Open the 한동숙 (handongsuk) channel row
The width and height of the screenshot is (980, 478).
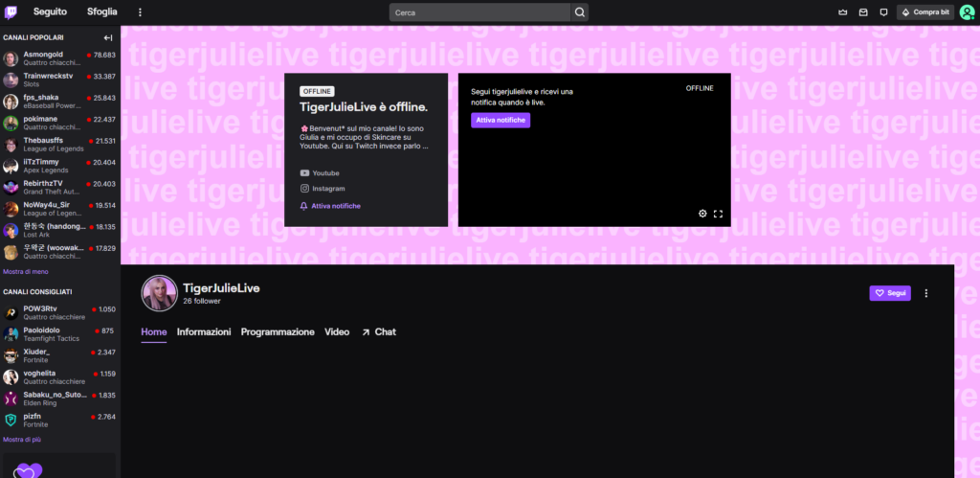point(60,230)
